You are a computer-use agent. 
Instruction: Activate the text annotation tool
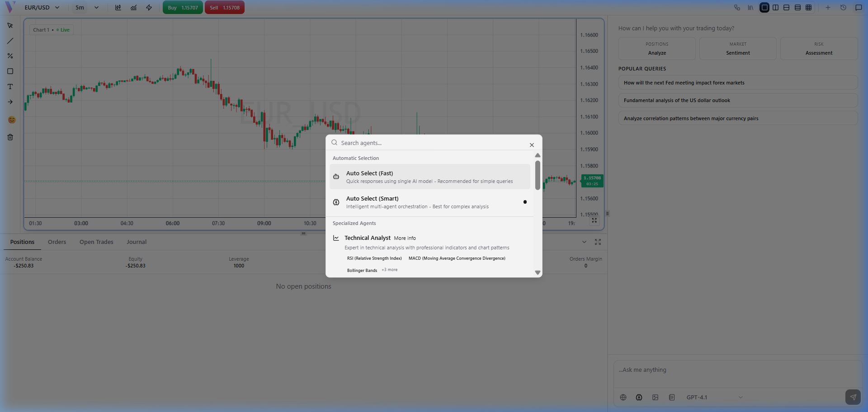pos(10,87)
